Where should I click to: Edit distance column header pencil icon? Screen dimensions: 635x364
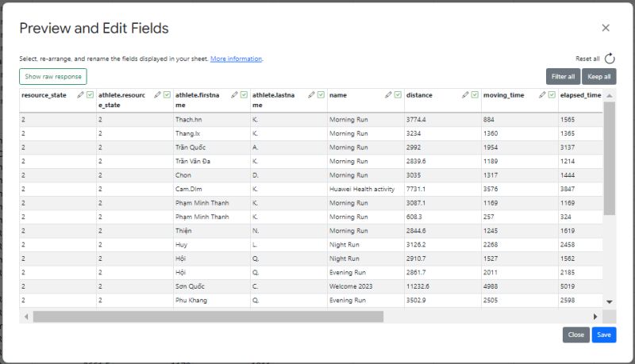pos(465,94)
